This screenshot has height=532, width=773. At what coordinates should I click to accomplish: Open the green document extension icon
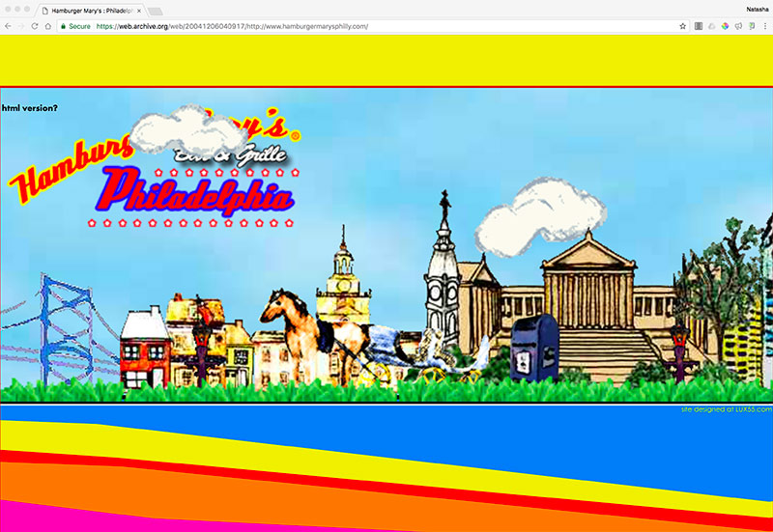pos(752,26)
